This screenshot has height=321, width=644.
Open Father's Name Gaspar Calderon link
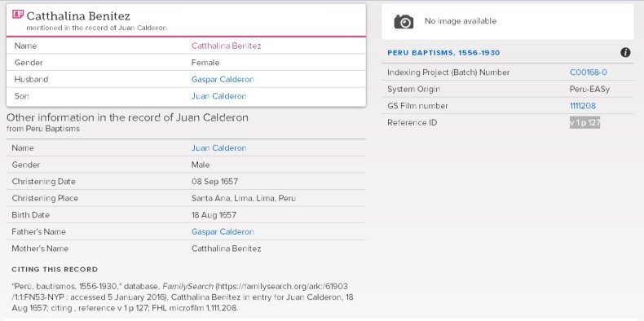coord(223,231)
